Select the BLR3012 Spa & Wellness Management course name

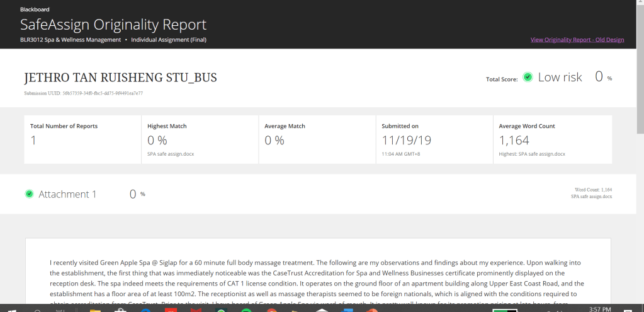pyautogui.click(x=71, y=40)
